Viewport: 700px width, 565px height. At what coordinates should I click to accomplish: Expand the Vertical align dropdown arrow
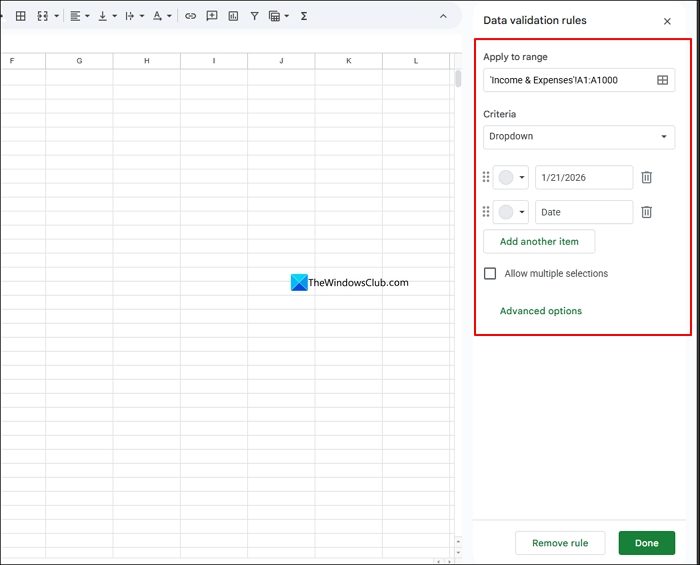point(115,16)
